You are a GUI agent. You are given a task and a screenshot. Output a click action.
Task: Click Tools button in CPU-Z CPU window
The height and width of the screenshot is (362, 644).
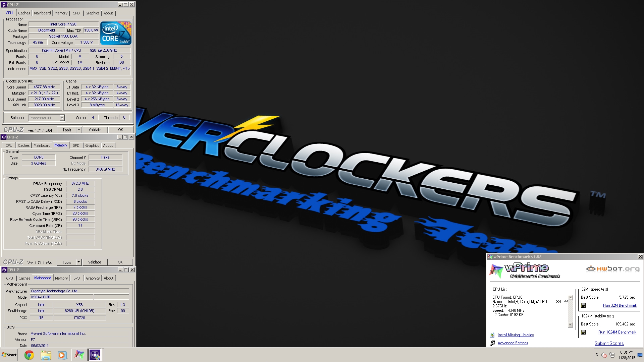click(x=67, y=130)
